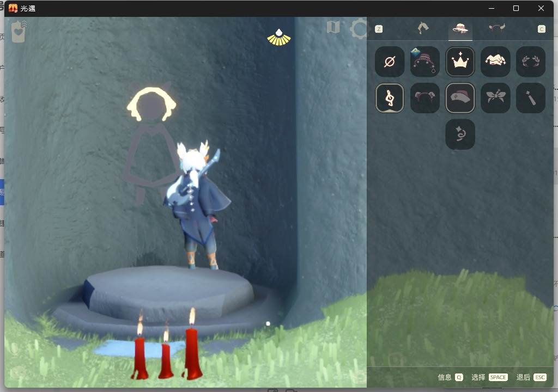Click the Z previous-category key hint
This screenshot has width=558, height=392.
(x=379, y=29)
